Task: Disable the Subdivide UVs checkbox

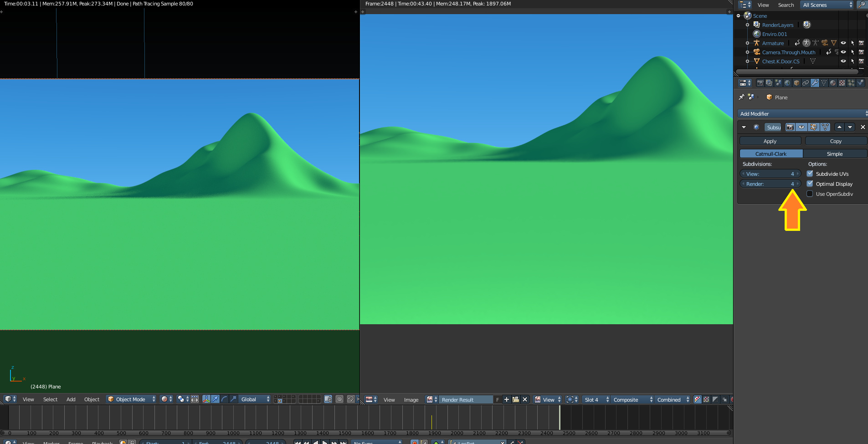Action: (810, 174)
